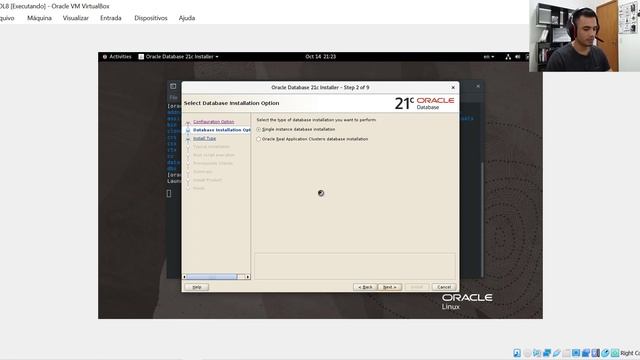Click VirtualBox USB device status icon
This screenshot has width=640, height=360.
[557, 353]
